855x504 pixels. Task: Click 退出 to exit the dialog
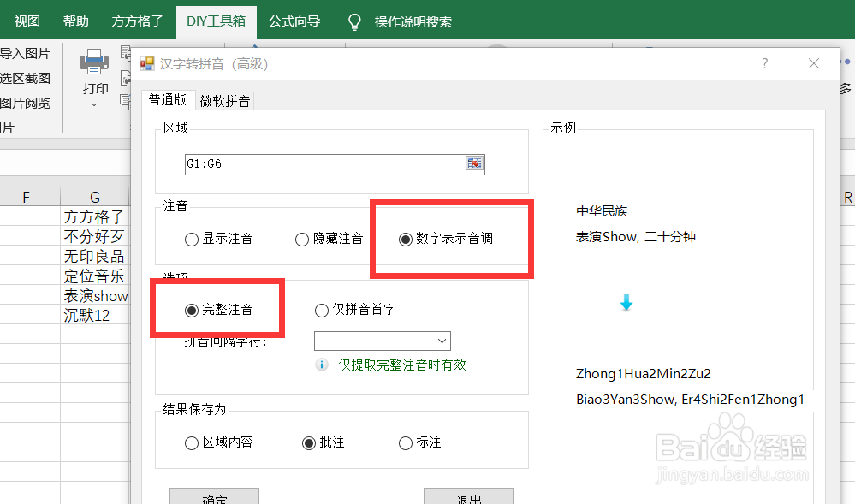point(468,499)
